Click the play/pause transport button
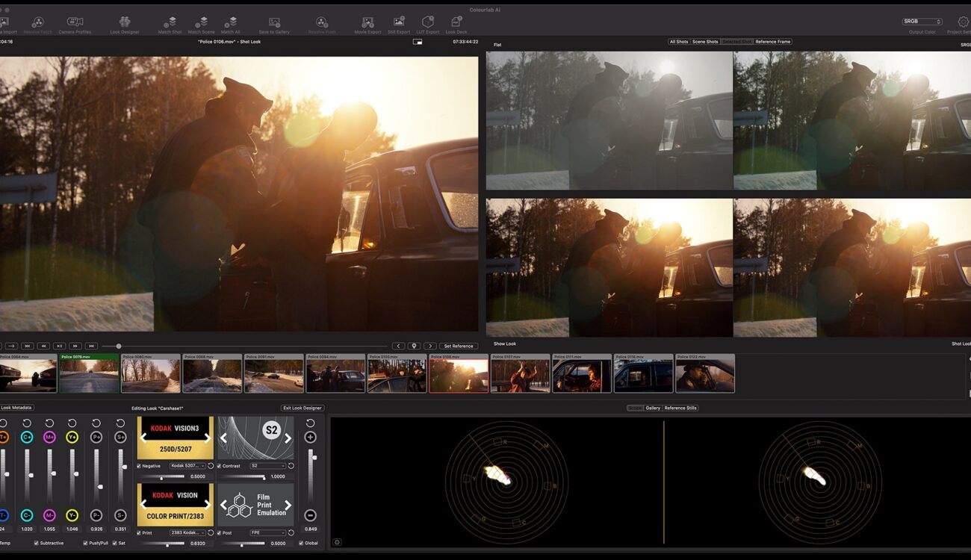The width and height of the screenshot is (971, 560). (x=59, y=346)
